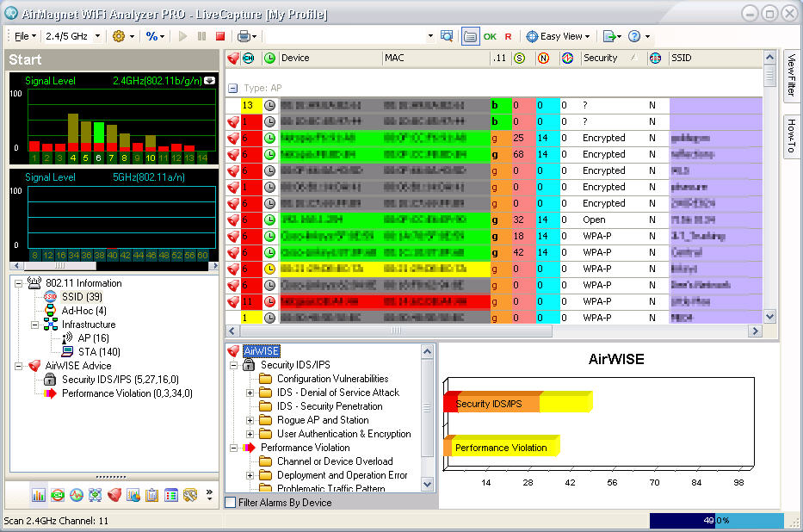Expand Rogue AP and Station folder
The width and height of the screenshot is (803, 532).
[250, 420]
